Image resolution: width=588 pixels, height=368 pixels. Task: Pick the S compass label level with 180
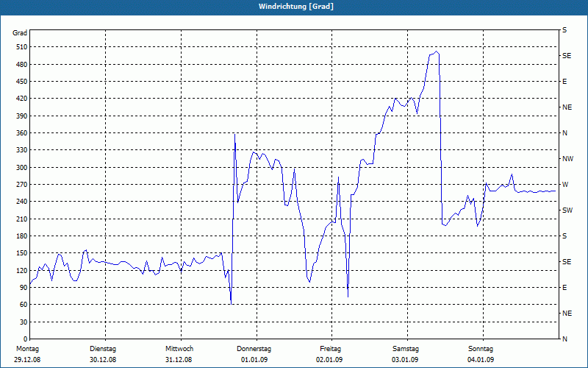(564, 236)
